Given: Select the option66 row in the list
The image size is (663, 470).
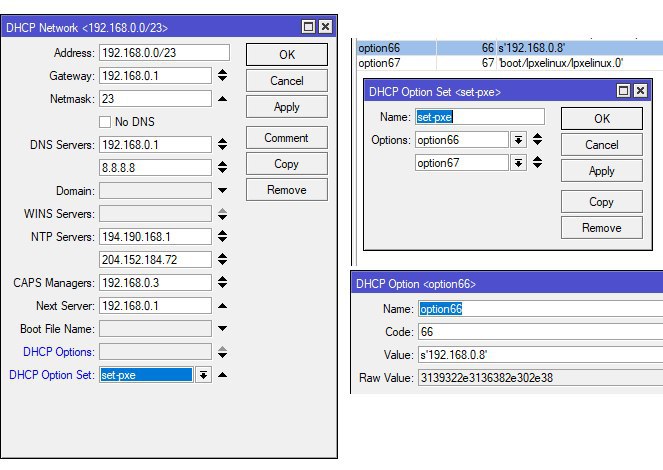Looking at the screenshot, I should 510,48.
